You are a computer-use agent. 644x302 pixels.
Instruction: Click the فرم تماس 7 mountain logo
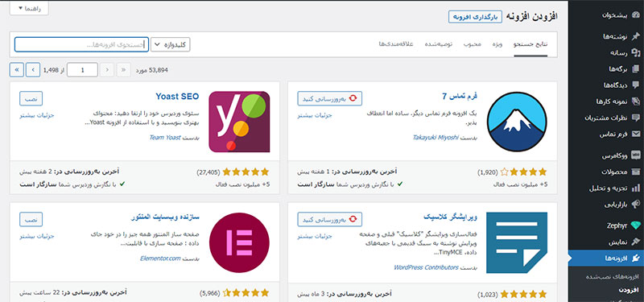[517, 122]
